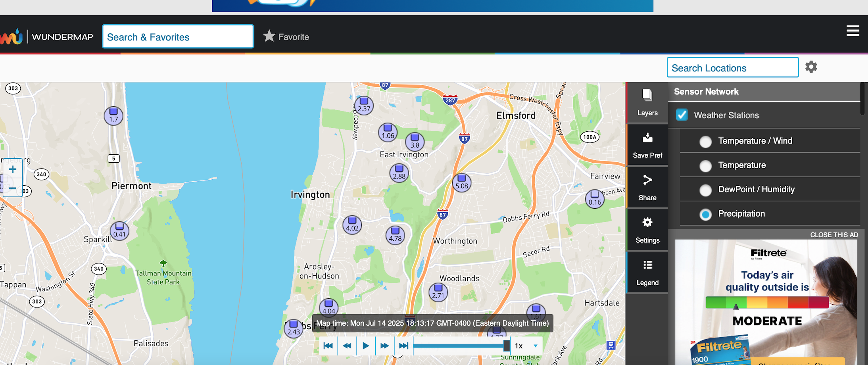Skip to last frame of map animation
Image resolution: width=868 pixels, height=365 pixels.
pos(403,346)
